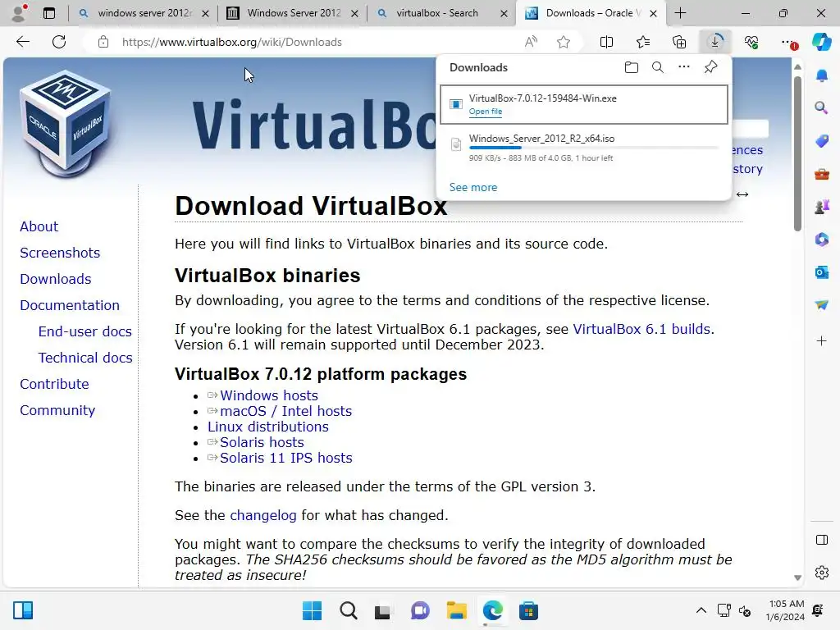840x630 pixels.
Task: Pin the Downloads panel
Action: [711, 67]
